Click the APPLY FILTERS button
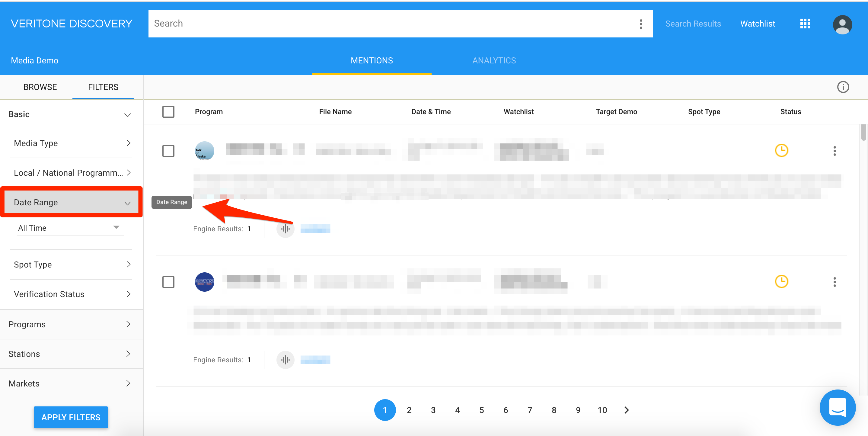The width and height of the screenshot is (868, 436). click(70, 417)
